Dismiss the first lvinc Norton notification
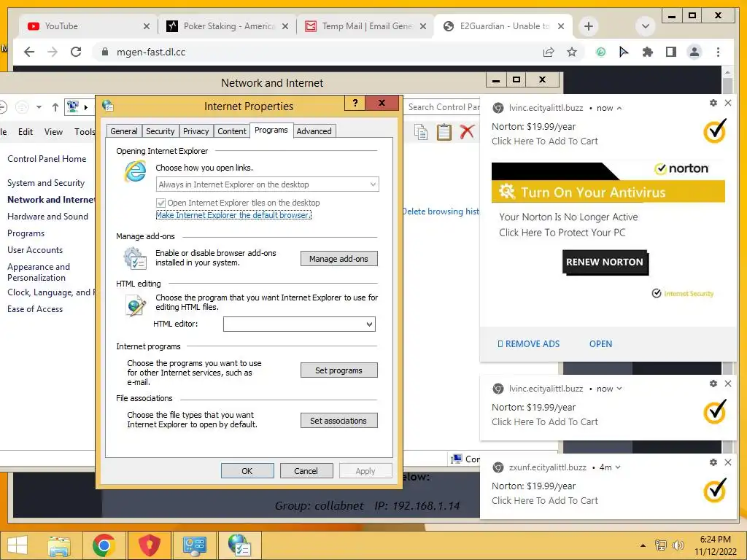Screen dimensions: 747x560 click(728, 103)
